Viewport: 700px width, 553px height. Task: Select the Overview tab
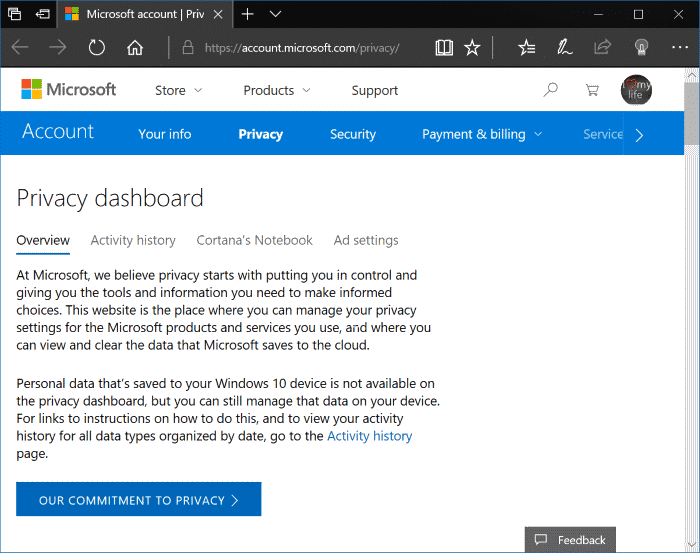point(43,241)
